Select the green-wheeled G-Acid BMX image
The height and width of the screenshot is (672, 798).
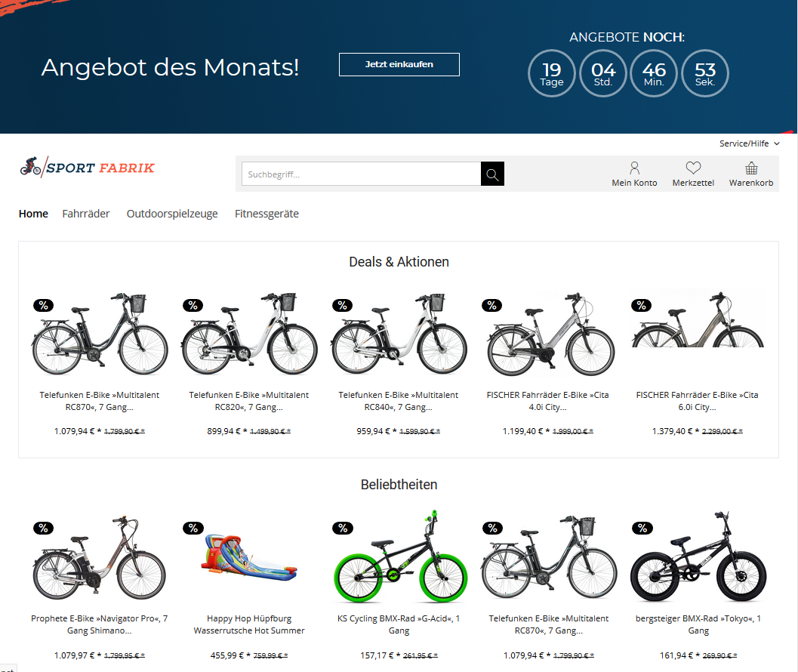pyautogui.click(x=400, y=556)
